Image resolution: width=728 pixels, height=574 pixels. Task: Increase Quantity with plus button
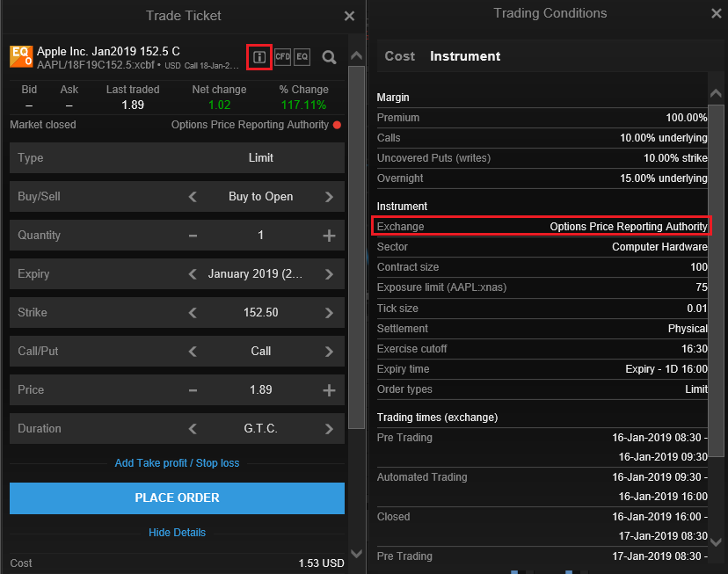tap(329, 236)
